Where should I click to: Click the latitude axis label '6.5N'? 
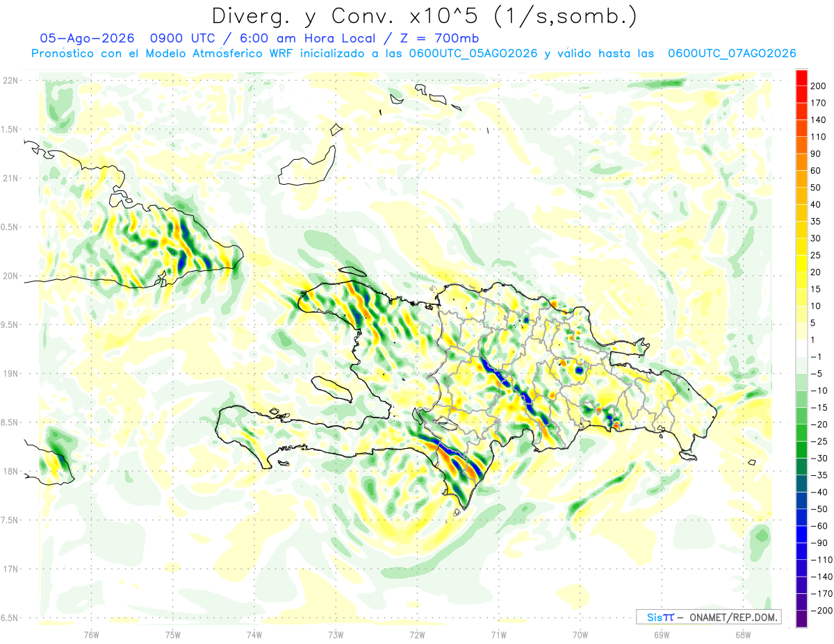pos(10,618)
